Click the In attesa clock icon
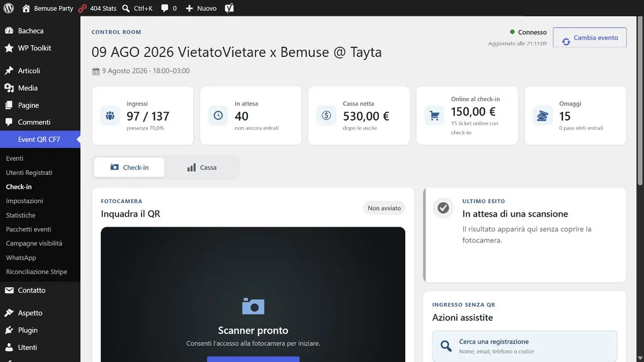This screenshot has height=362, width=644. [x=218, y=115]
